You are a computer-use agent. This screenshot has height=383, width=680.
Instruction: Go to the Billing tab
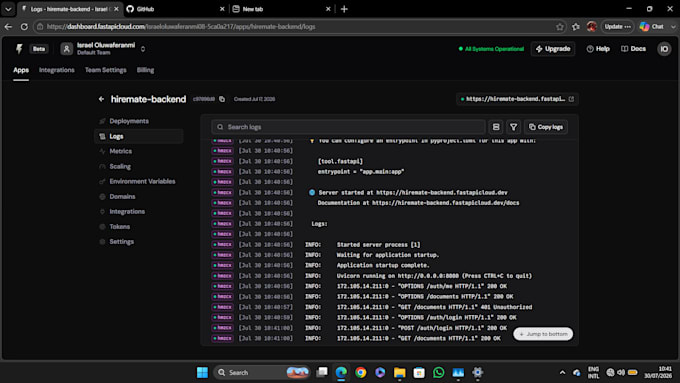(145, 70)
